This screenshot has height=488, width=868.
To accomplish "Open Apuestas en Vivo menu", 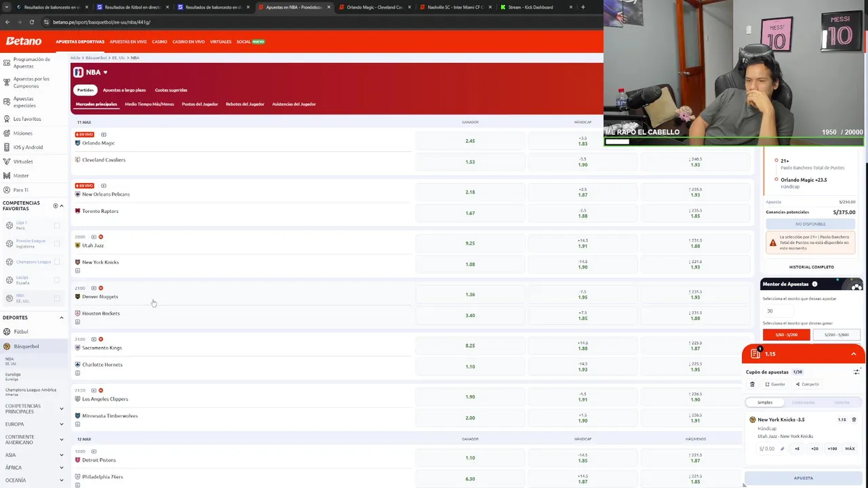I will [x=128, y=42].
